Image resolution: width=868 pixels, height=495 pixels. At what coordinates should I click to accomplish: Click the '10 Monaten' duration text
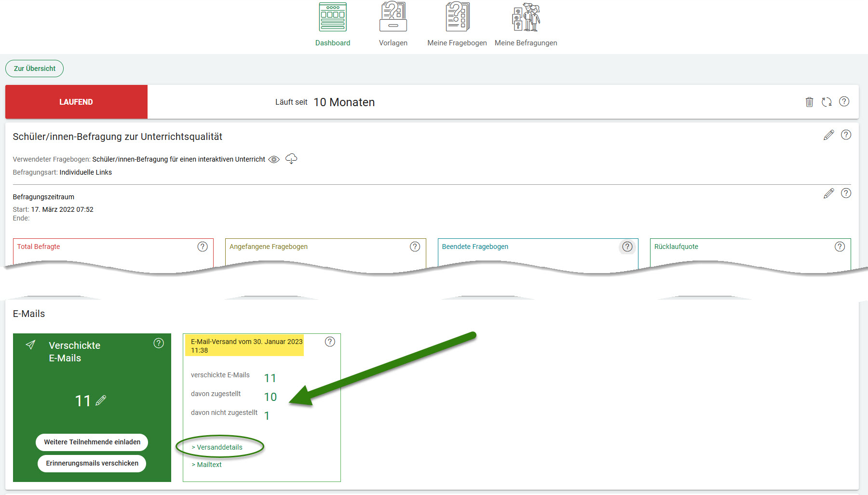344,102
